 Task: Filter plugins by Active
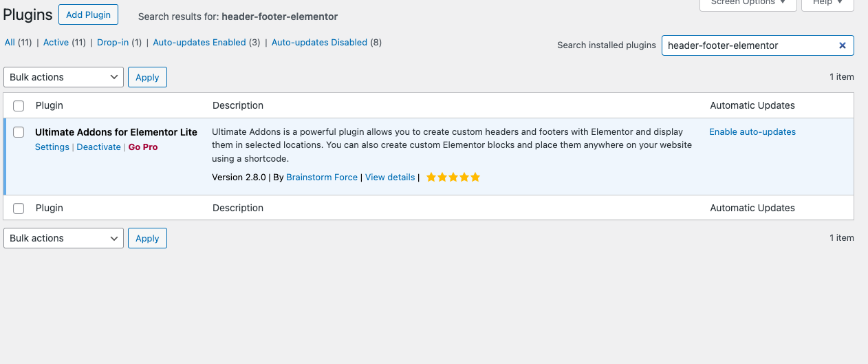[x=56, y=43]
